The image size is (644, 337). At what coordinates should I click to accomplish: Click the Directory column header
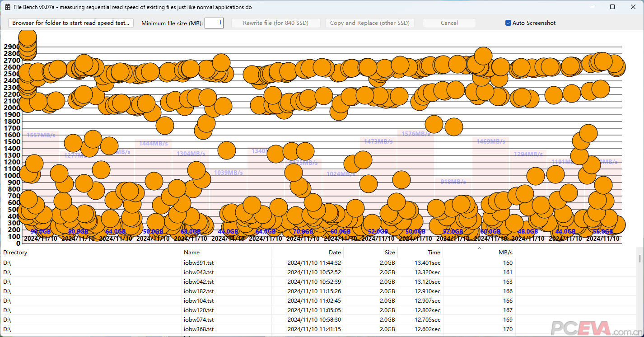tap(90, 253)
